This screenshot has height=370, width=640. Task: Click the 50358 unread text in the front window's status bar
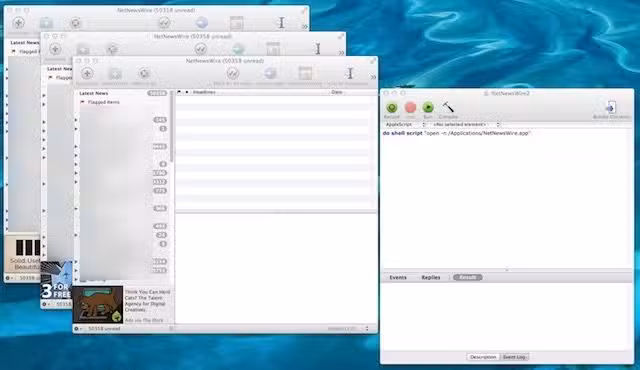tap(104, 328)
